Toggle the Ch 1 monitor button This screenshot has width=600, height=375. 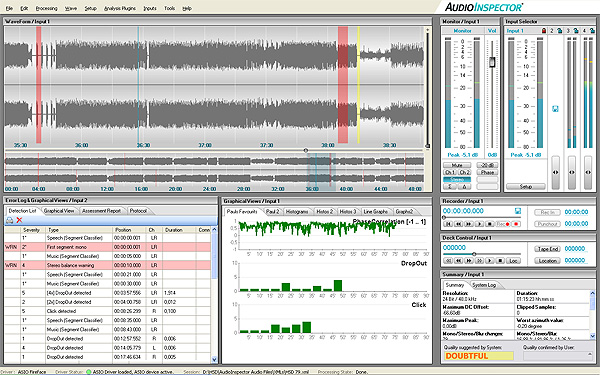click(450, 172)
